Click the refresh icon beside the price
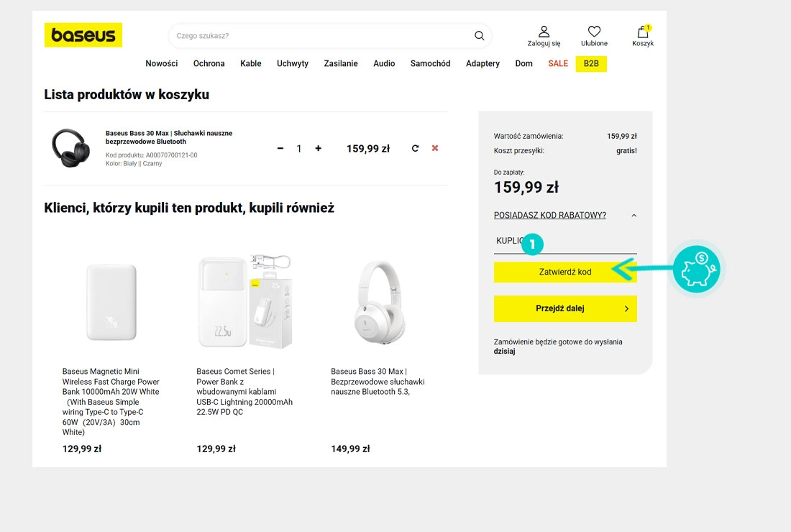 (415, 149)
